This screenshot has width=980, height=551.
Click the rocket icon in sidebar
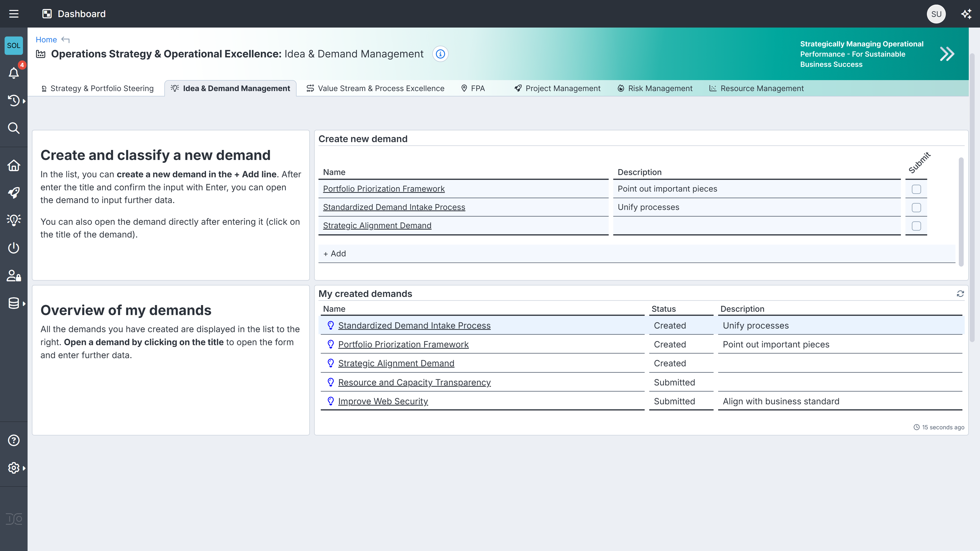tap(14, 193)
